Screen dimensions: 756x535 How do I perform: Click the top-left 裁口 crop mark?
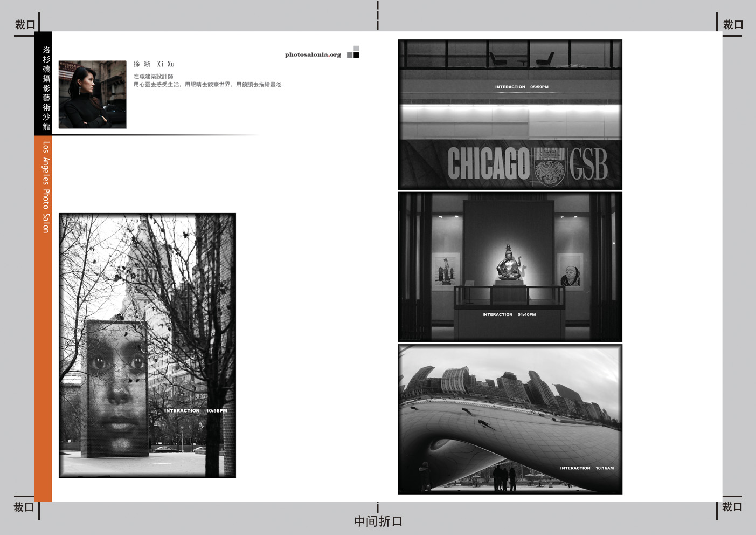click(25, 25)
